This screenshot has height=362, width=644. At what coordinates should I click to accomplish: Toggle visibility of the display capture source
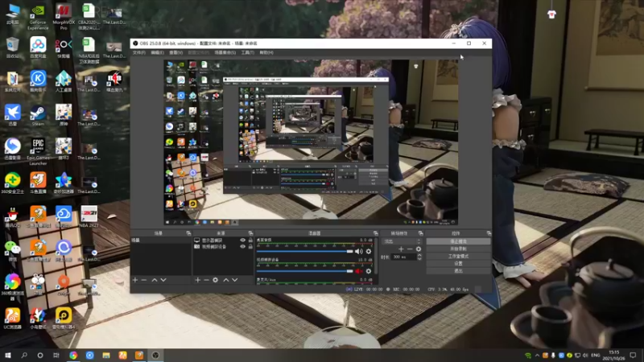[x=243, y=240]
